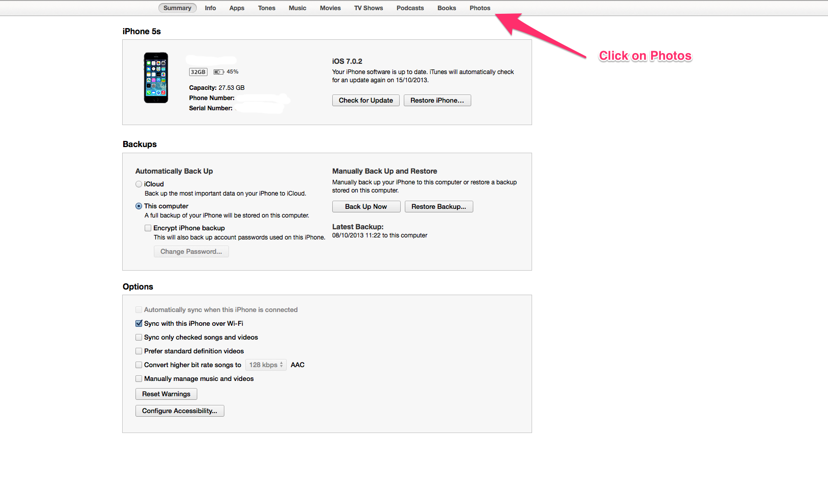Image resolution: width=828 pixels, height=504 pixels.
Task: Select the Books tab
Action: point(447,8)
